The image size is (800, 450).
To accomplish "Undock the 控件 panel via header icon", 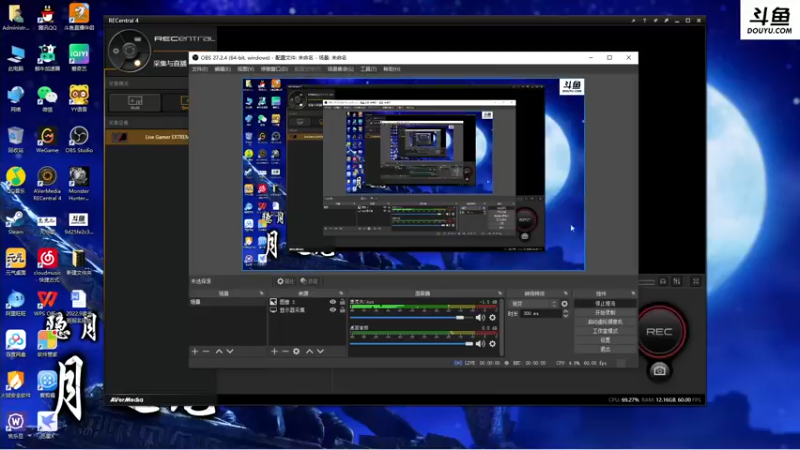I will [633, 293].
